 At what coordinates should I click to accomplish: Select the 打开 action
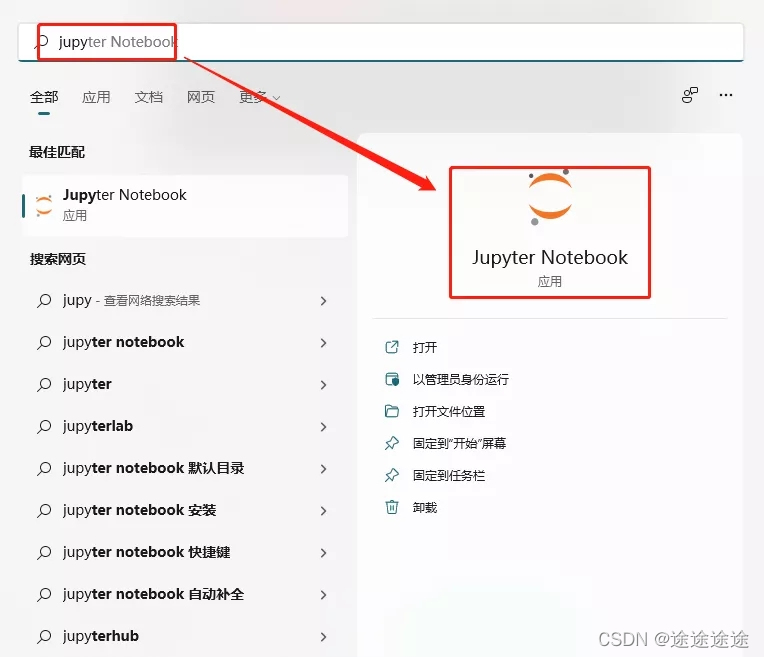(x=424, y=348)
